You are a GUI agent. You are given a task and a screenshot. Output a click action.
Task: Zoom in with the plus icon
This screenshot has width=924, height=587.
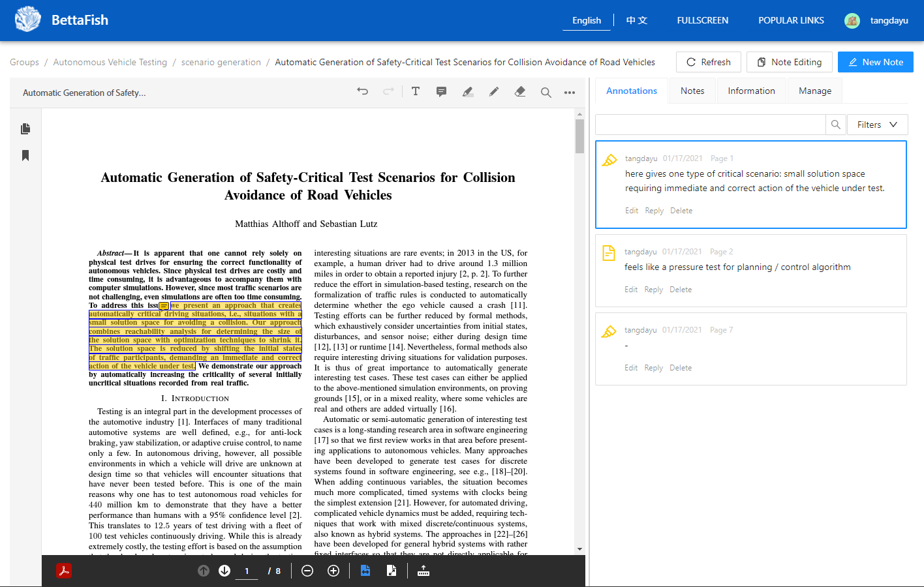[333, 571]
